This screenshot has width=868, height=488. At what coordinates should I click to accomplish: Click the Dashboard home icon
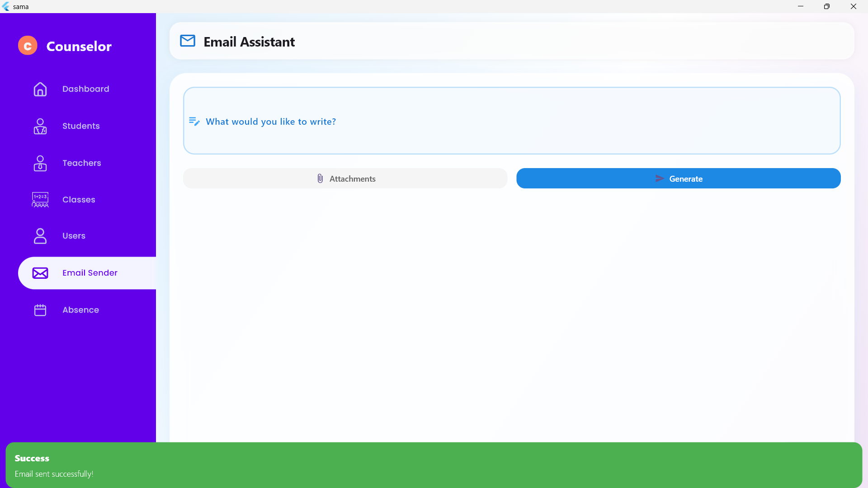[40, 89]
